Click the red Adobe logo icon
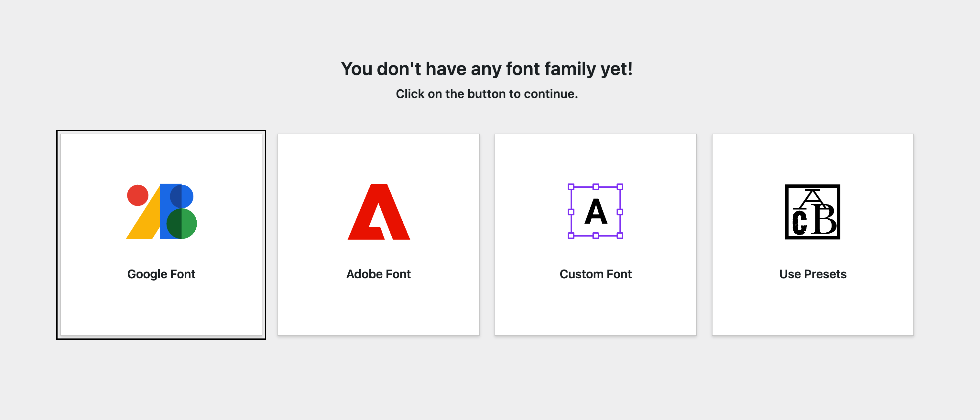Screen dimensions: 980x420 (378, 212)
